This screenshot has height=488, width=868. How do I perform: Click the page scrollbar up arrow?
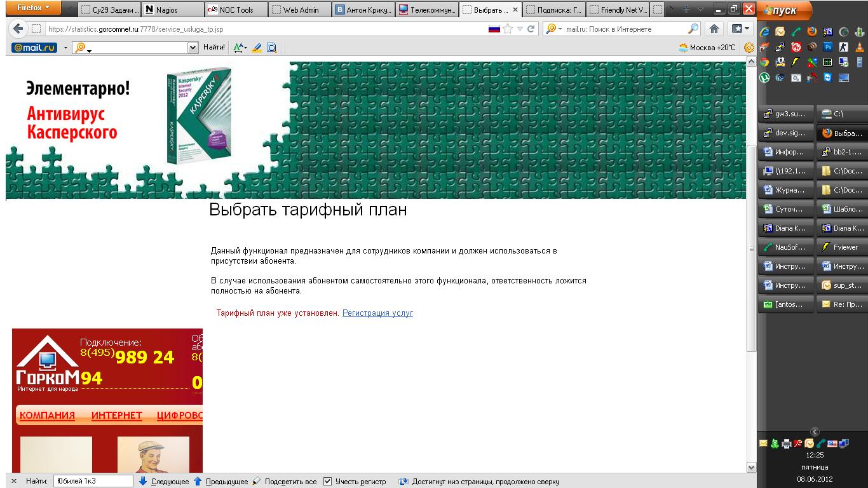pos(751,62)
